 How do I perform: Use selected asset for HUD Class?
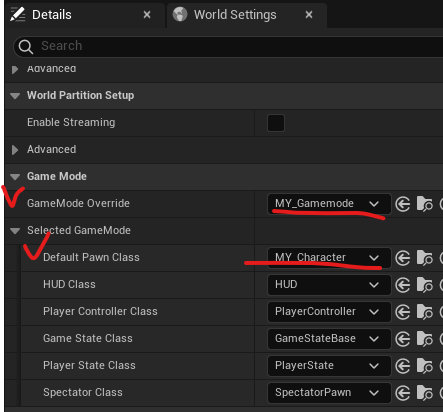pyautogui.click(x=403, y=285)
